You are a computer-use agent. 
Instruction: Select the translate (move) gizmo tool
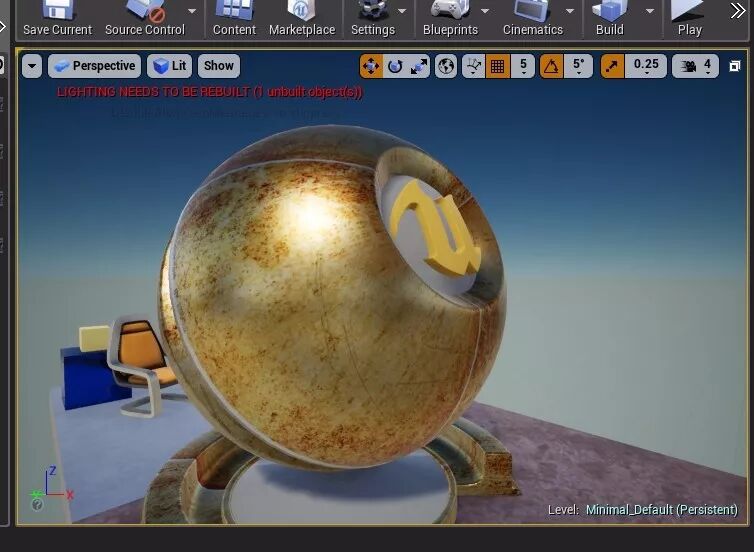[x=371, y=66]
